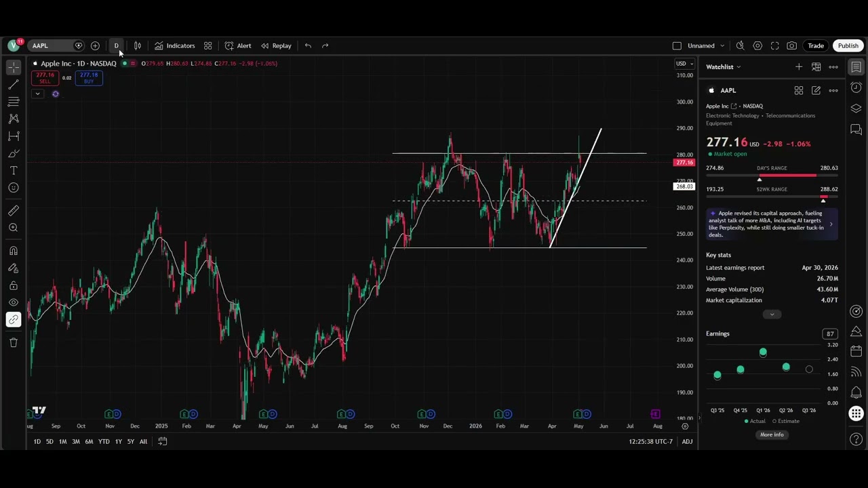Viewport: 868px width, 488px height.
Task: Enter fullscreen mode
Action: click(775, 45)
